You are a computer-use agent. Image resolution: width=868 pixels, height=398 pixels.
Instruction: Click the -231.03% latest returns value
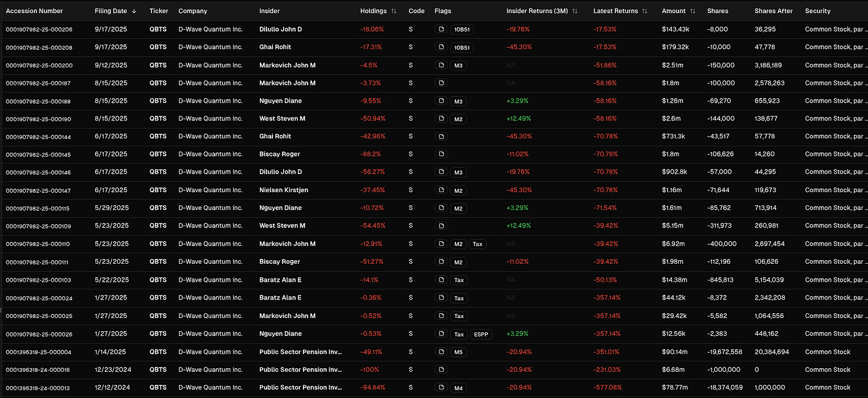pyautogui.click(x=607, y=369)
